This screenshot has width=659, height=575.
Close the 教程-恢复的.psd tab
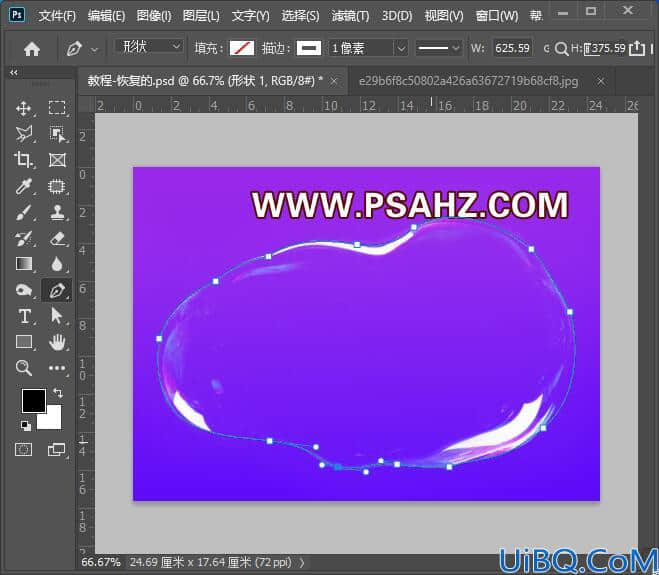[334, 81]
